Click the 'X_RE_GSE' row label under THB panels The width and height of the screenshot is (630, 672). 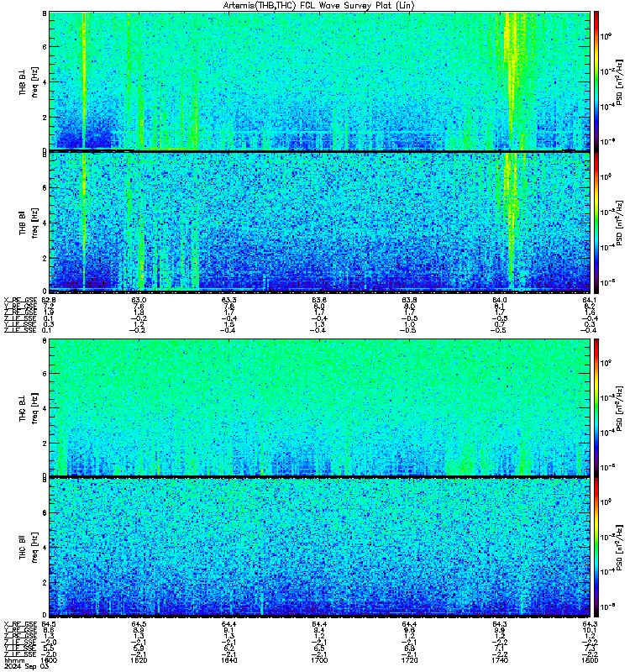tap(20, 300)
